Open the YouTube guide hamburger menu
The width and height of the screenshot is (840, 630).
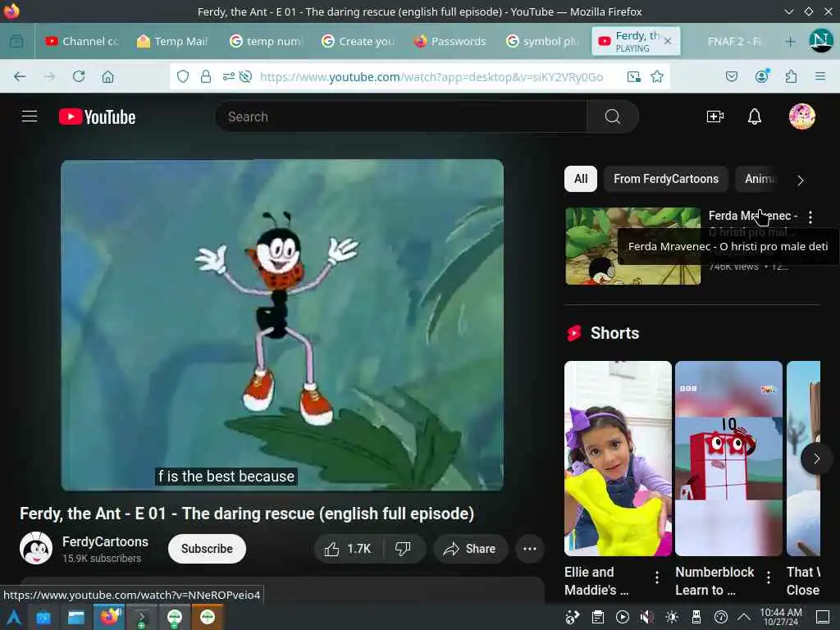pos(30,116)
